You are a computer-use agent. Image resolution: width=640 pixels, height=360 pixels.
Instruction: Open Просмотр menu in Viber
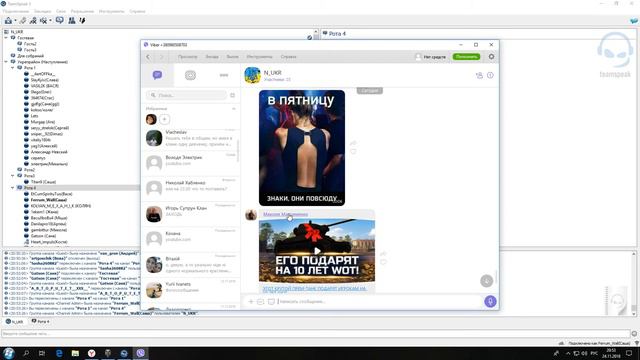pyautogui.click(x=187, y=57)
